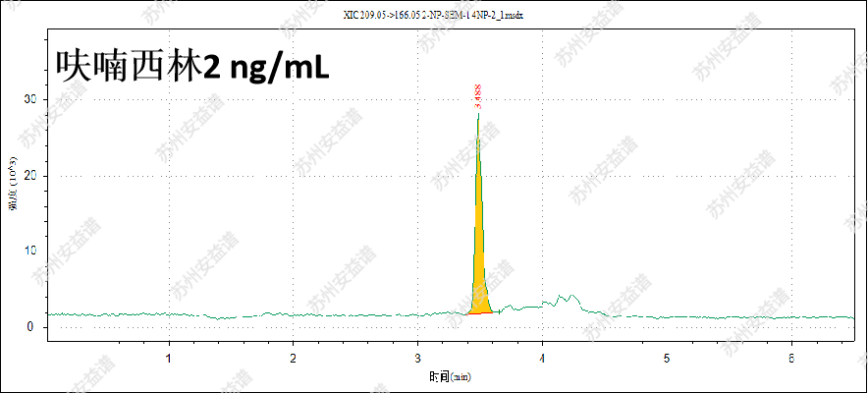Click the x-axis tick label 1
The height and width of the screenshot is (393, 868).
(x=169, y=359)
